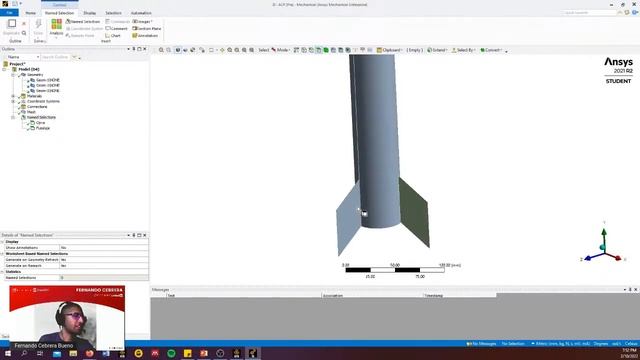Select the Named Selections tree node

(41, 117)
